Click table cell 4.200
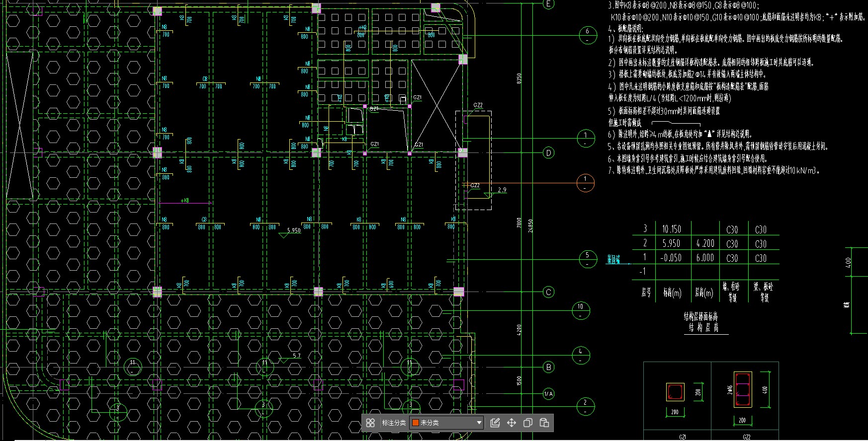 (705, 243)
